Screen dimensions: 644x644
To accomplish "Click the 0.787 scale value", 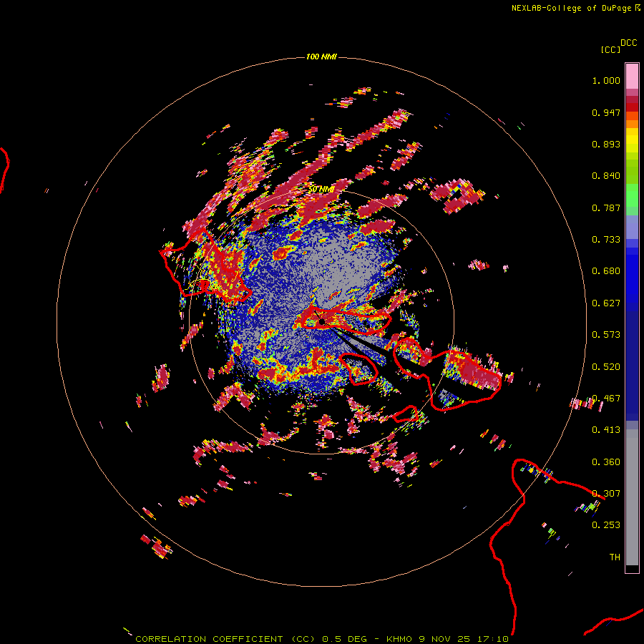I will click(x=606, y=208).
